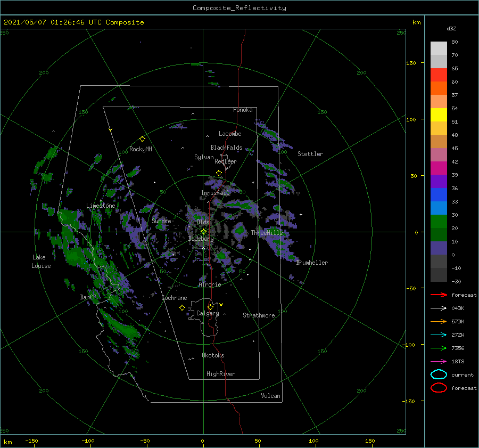Click the yellow diamond marker west of Calgary
Screen dimensions: 479x448
point(182,308)
